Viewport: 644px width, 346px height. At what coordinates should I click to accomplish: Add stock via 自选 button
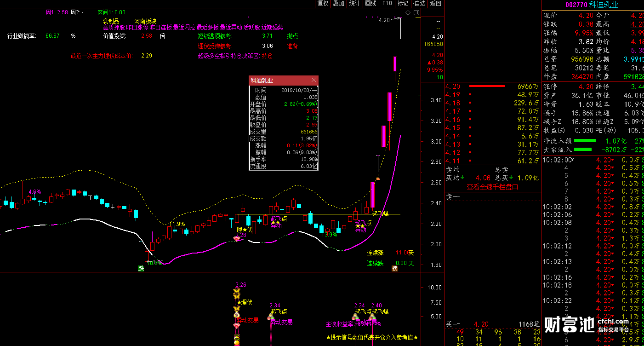[x=418, y=3]
